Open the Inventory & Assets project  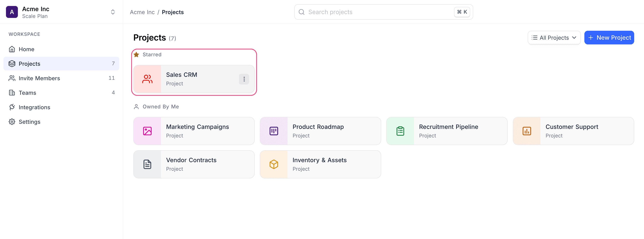pyautogui.click(x=321, y=164)
